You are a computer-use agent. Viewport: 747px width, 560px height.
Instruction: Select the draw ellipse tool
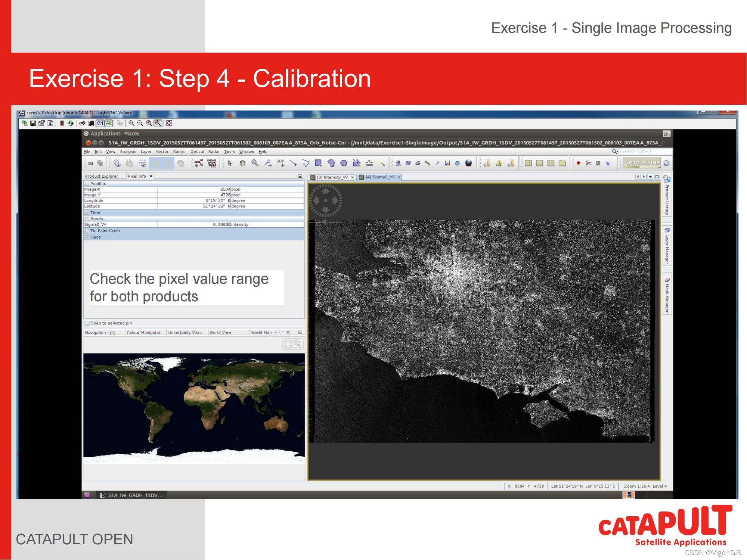[344, 163]
